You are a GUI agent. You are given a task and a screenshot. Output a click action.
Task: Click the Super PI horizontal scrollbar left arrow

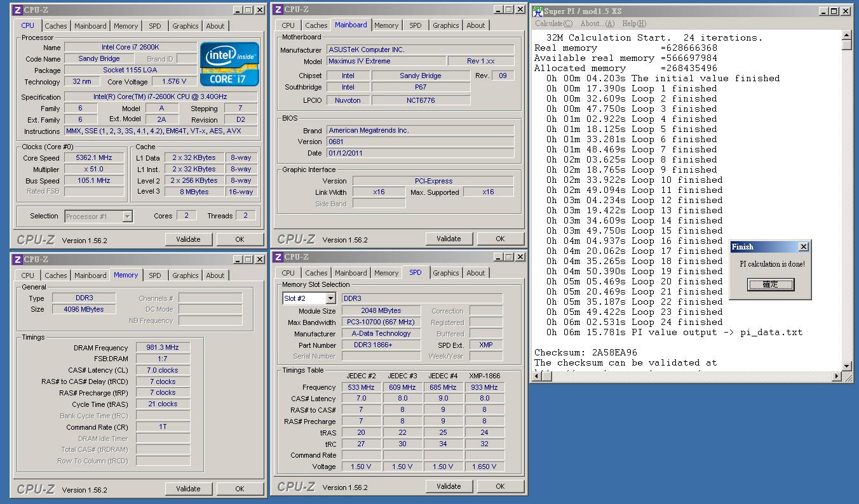[x=538, y=376]
